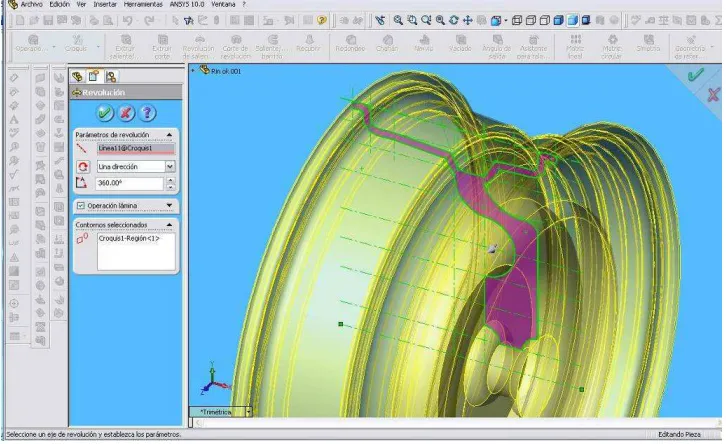Select Croquis1-Región<1> in the contours list

pos(129,238)
